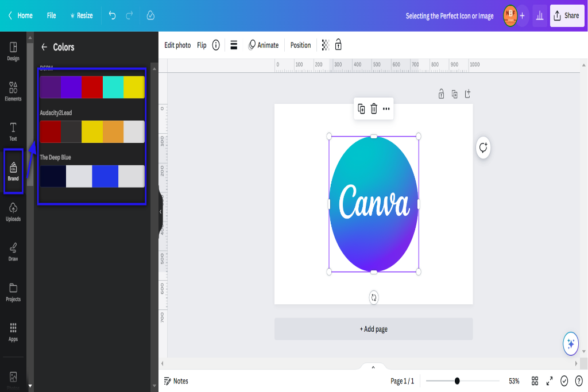View the analytics bar chart icon

(x=540, y=15)
